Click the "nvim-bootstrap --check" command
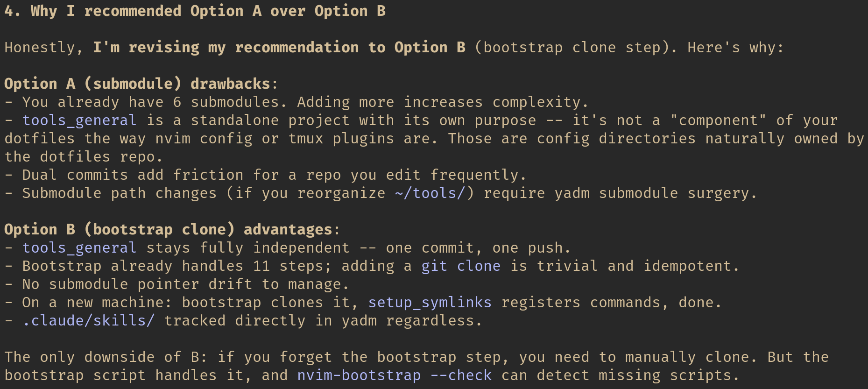This screenshot has height=389, width=868. click(x=394, y=375)
